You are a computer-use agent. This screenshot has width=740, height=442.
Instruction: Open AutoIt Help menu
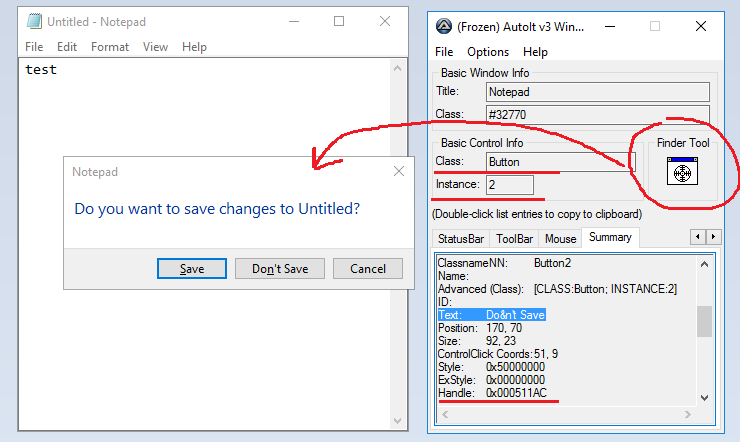(x=535, y=52)
